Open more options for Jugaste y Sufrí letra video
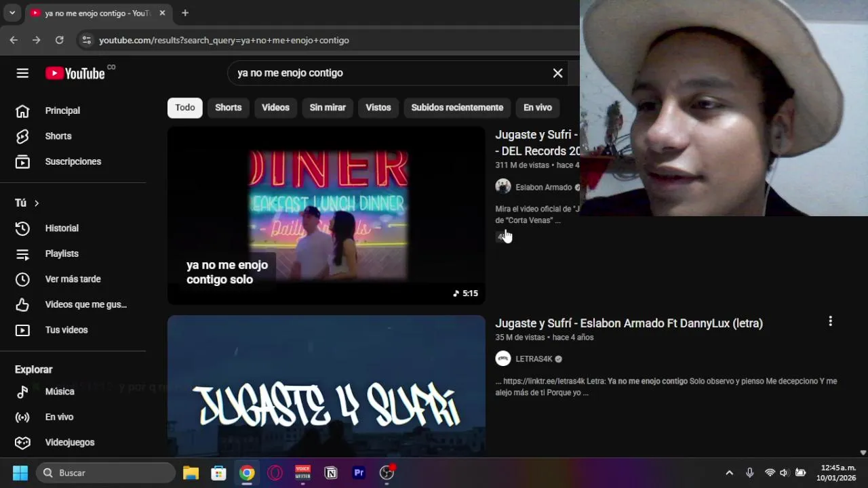 (830, 321)
